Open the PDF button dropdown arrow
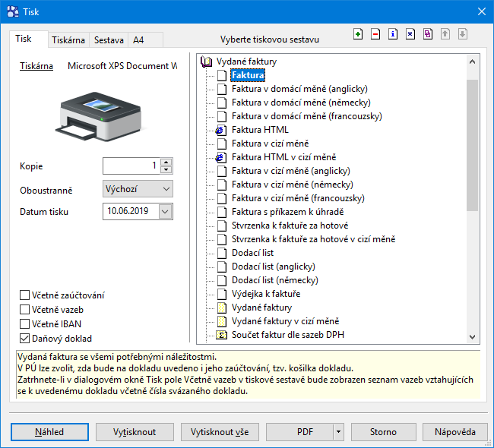The image size is (494, 448). [x=337, y=432]
